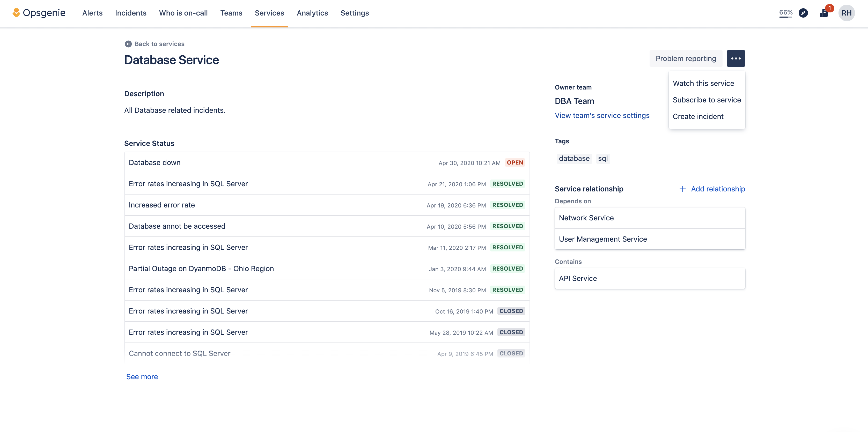
Task: Choose Subscribe to service menu entry
Action: point(707,100)
